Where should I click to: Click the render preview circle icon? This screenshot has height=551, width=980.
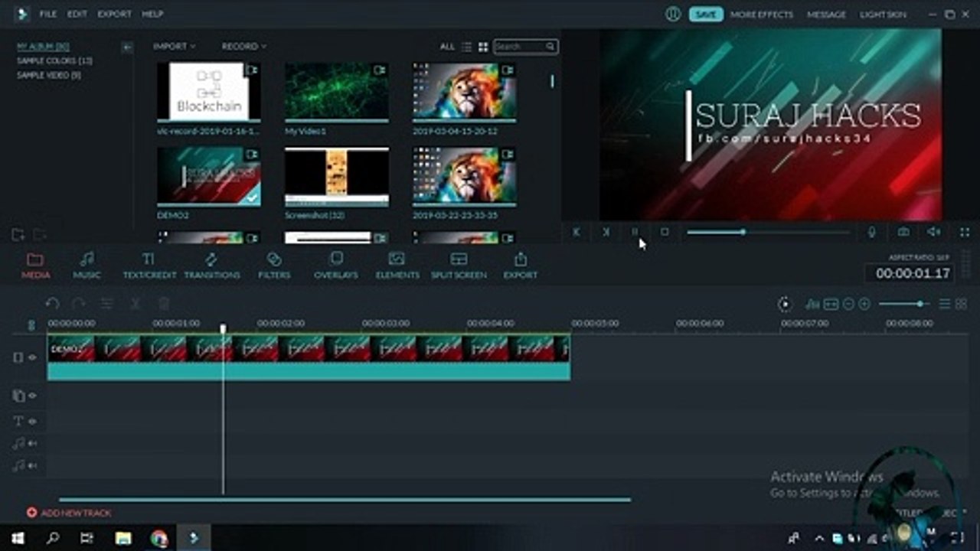[784, 304]
